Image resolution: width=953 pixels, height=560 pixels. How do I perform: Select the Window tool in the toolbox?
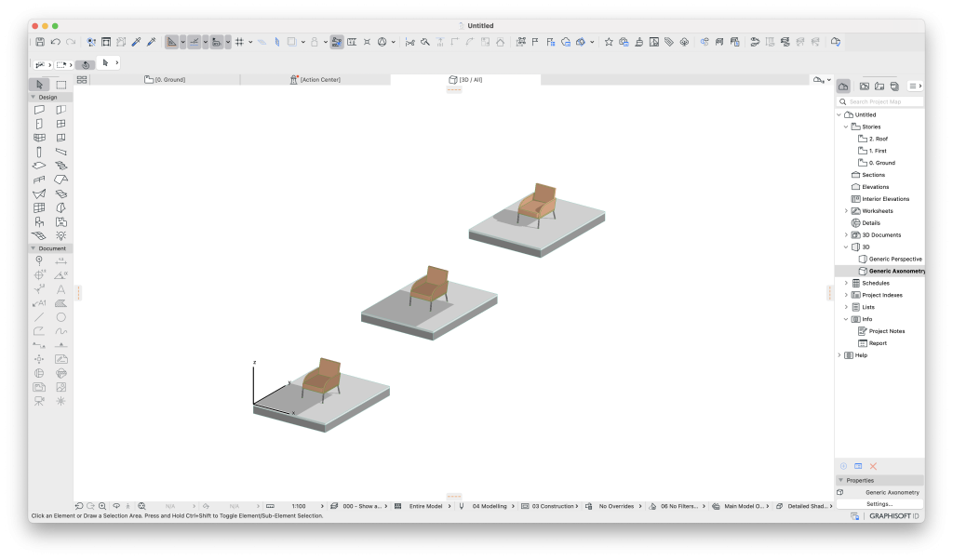60,124
